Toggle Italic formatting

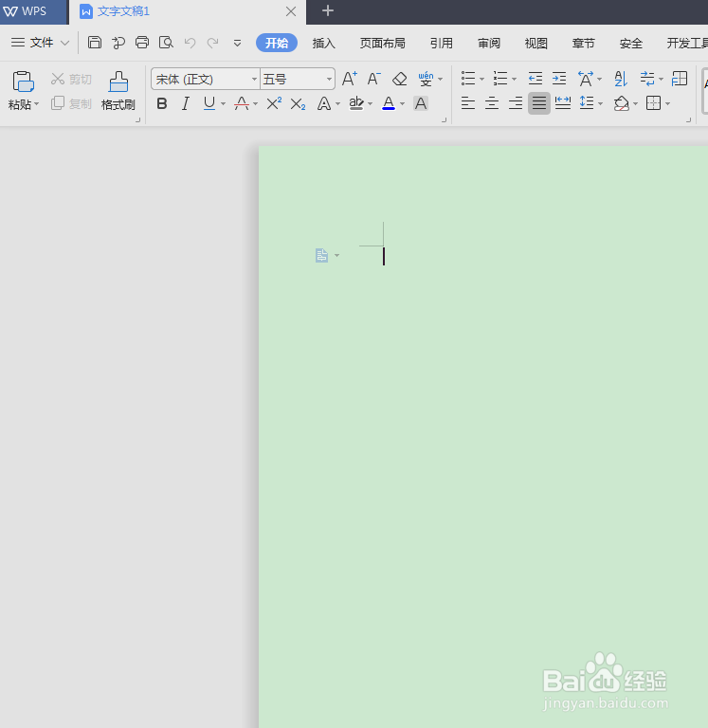[186, 103]
